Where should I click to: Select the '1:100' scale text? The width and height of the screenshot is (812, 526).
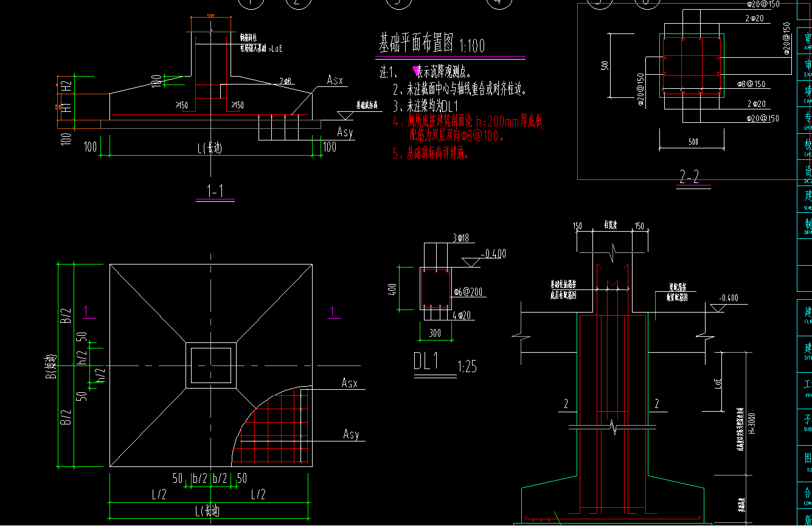(x=473, y=46)
